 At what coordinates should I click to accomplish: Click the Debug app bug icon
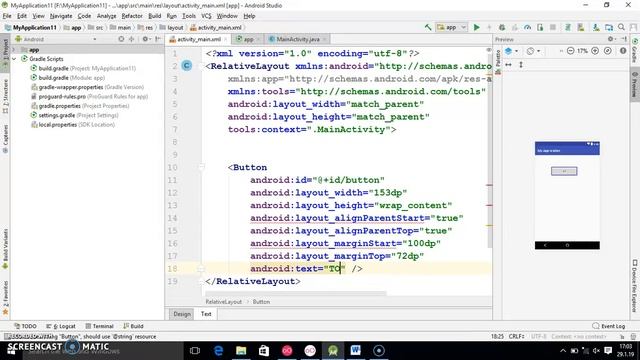click(502, 27)
